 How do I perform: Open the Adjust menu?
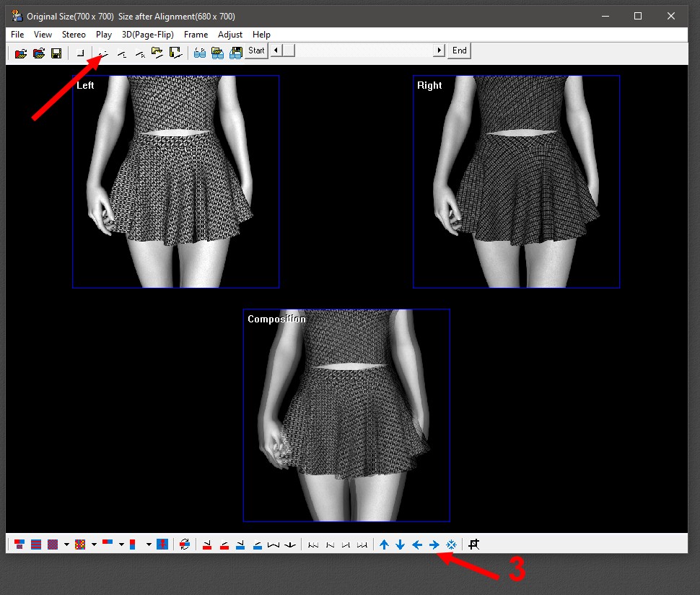(x=230, y=35)
